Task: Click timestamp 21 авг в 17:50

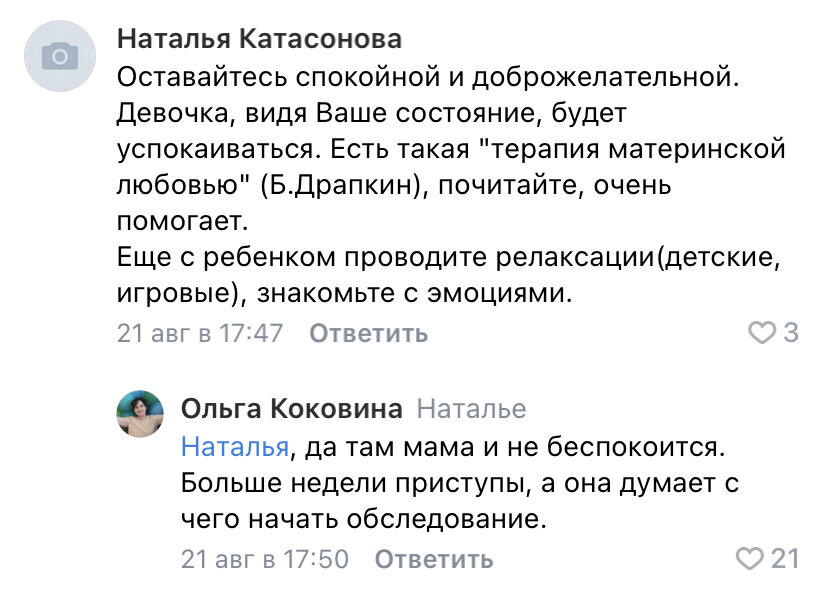Action: [263, 559]
